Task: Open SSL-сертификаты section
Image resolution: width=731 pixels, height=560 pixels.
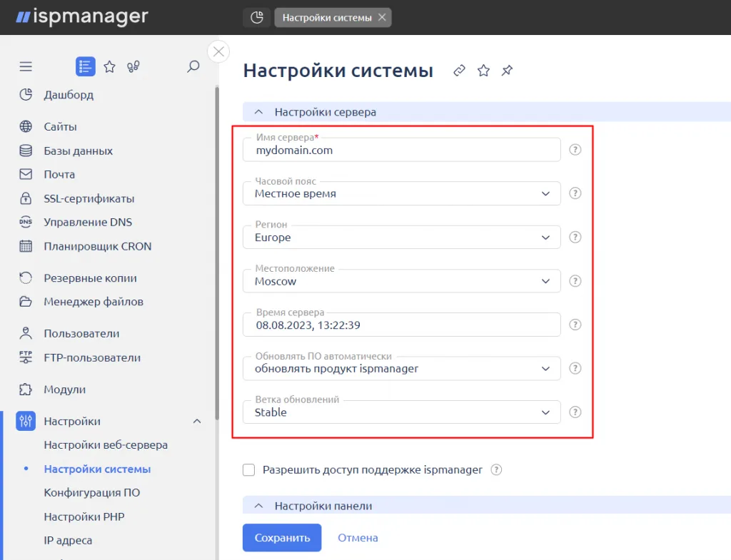Action: (x=89, y=198)
